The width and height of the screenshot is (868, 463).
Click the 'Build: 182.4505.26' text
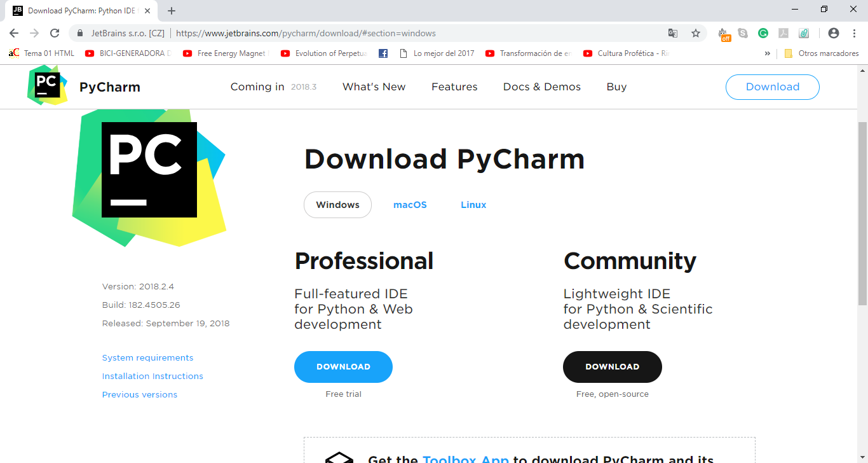click(x=141, y=305)
